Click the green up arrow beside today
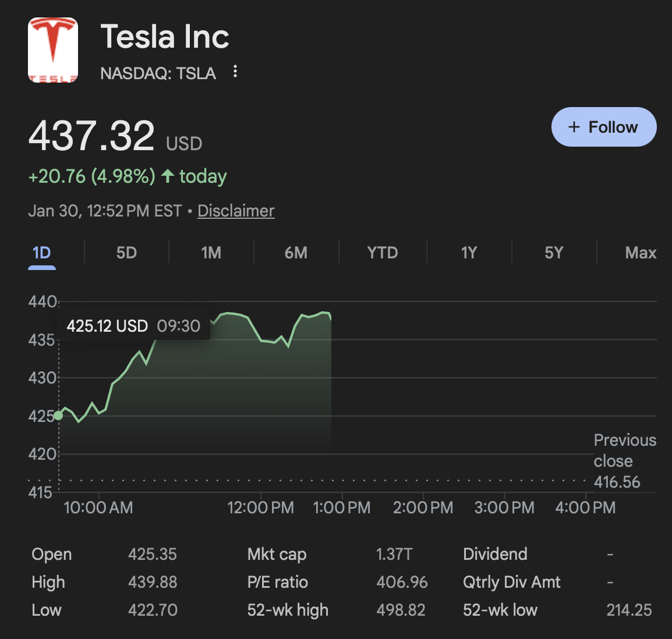 (x=168, y=176)
